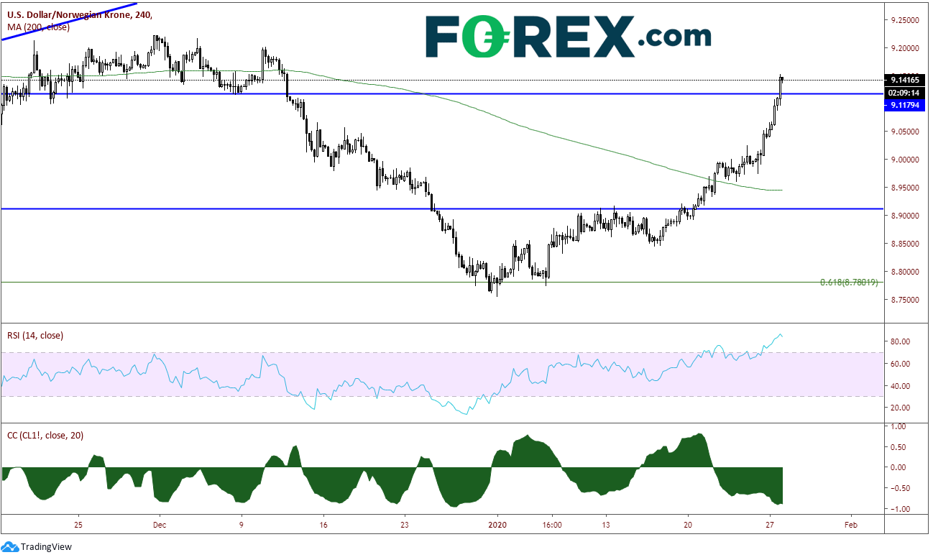
Task: Click the TradingView link text
Action: [x=47, y=547]
